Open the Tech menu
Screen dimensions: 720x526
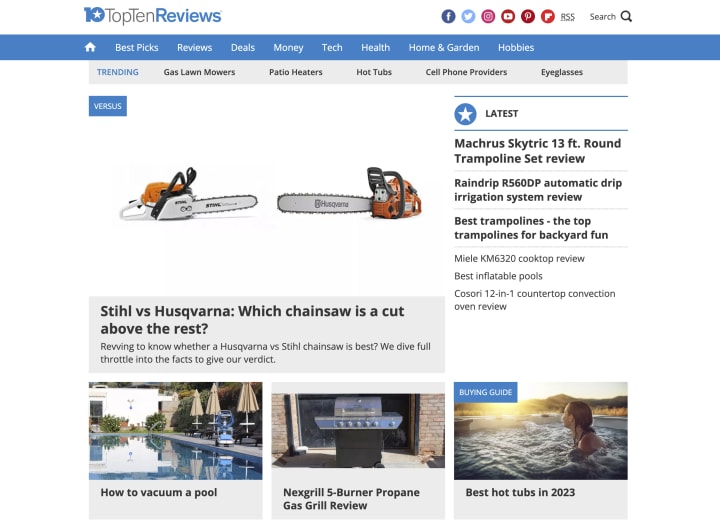[x=332, y=48]
